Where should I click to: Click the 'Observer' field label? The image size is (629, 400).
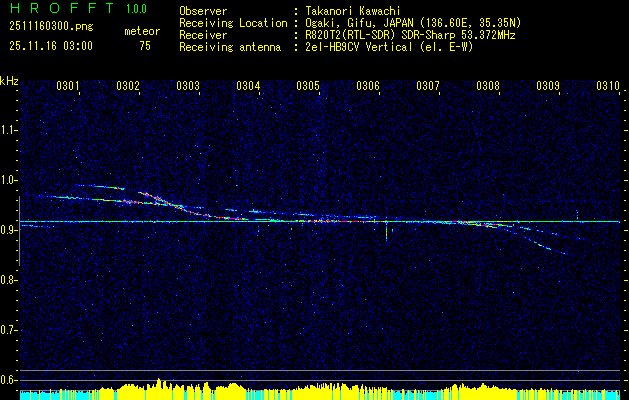point(203,11)
